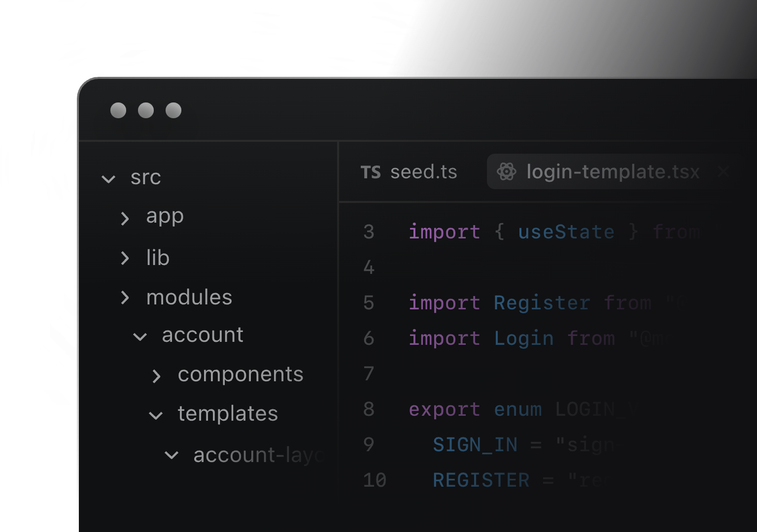Collapse the account folder chevron

140,337
